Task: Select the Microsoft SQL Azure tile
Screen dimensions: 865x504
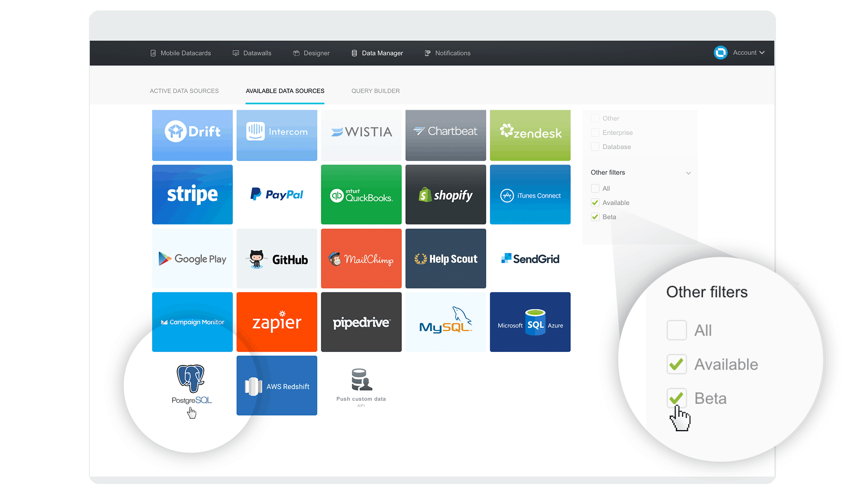Action: pyautogui.click(x=530, y=322)
